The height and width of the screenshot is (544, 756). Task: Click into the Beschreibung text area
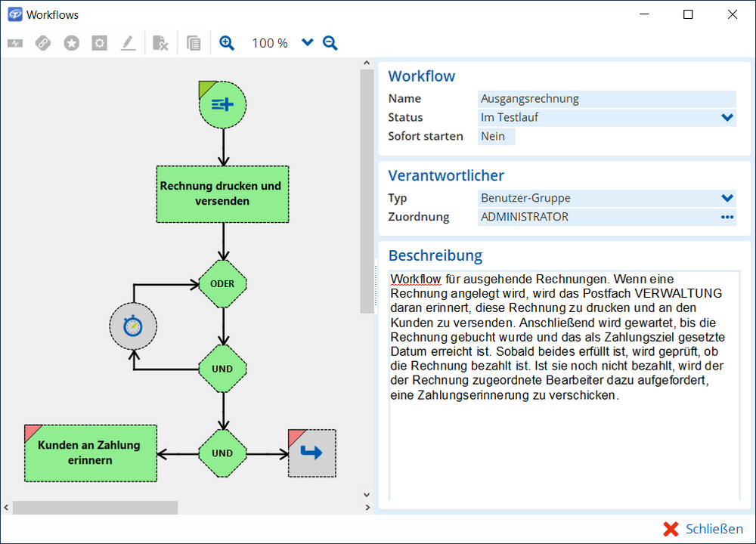pyautogui.click(x=564, y=385)
